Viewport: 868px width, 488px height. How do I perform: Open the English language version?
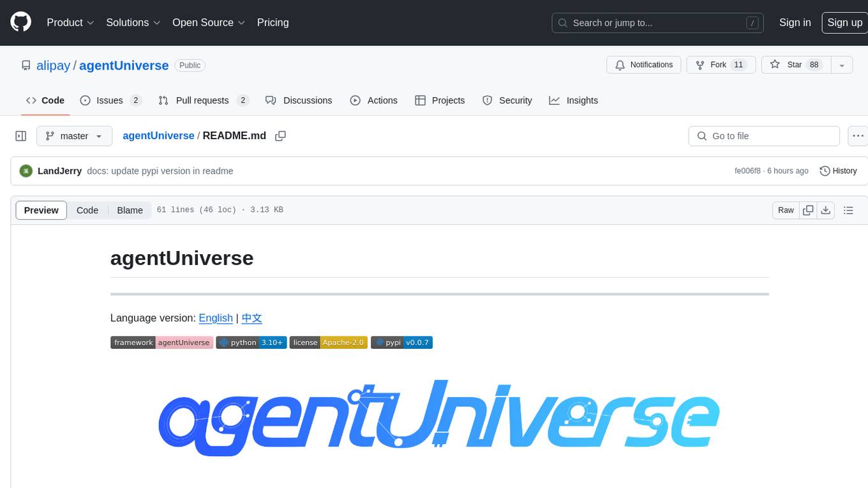(216, 318)
